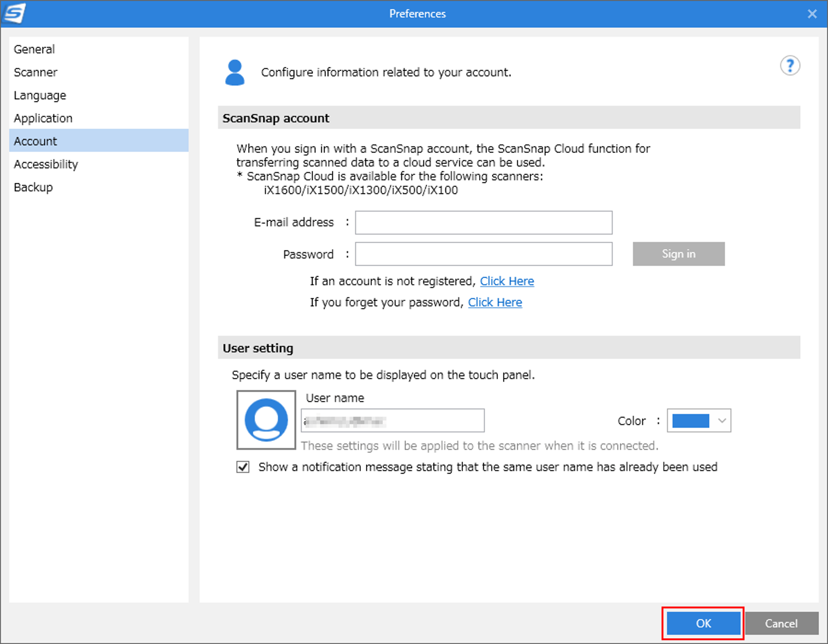Click 'Configure information related to your account.' text

386,72
